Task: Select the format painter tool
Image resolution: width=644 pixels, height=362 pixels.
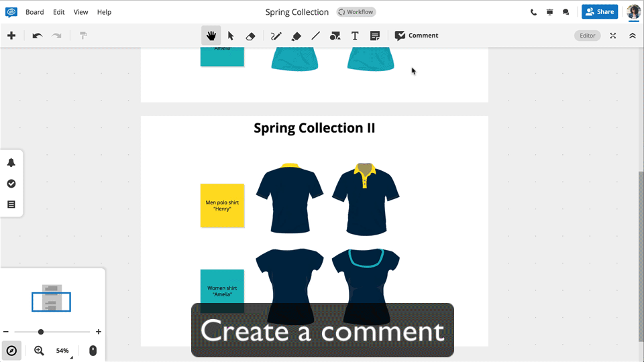Action: [x=83, y=36]
